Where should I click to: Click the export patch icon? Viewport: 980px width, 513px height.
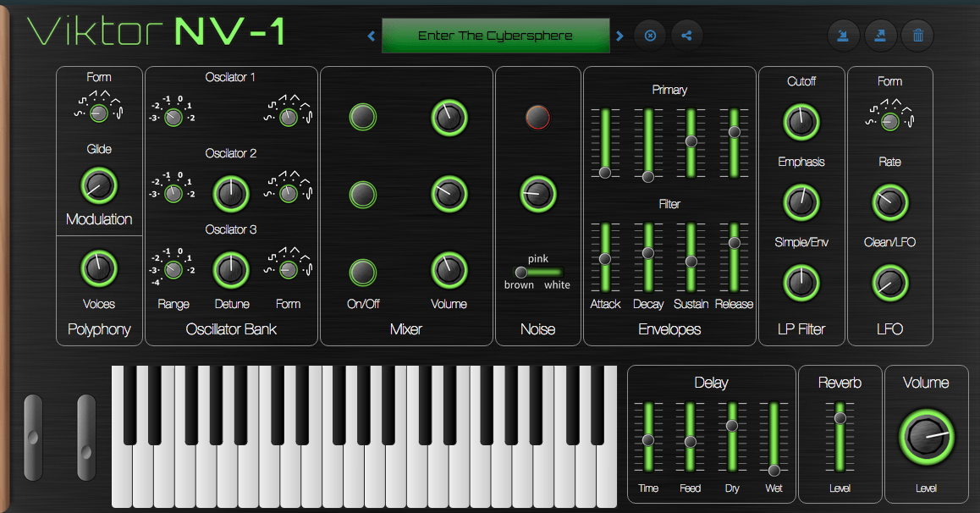click(x=881, y=36)
